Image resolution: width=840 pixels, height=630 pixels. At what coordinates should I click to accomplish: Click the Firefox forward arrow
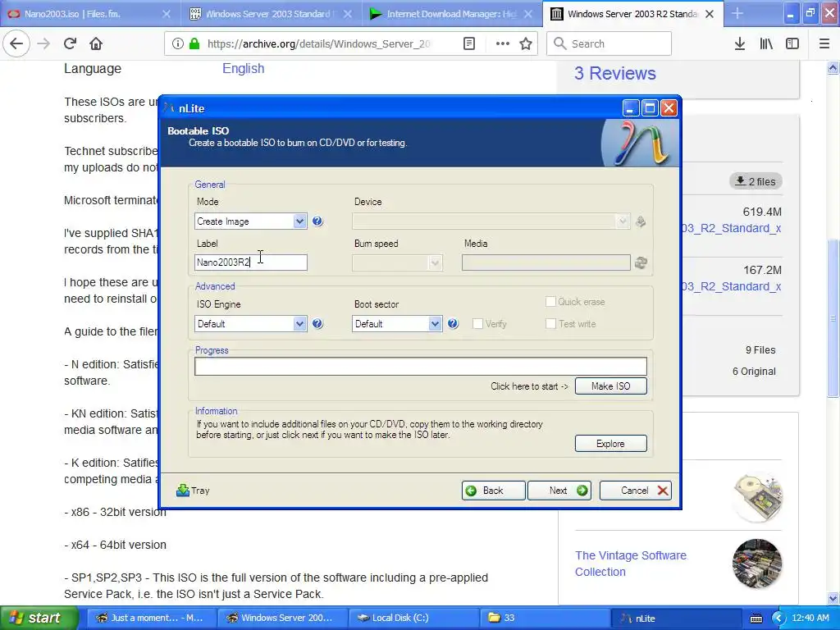click(43, 43)
